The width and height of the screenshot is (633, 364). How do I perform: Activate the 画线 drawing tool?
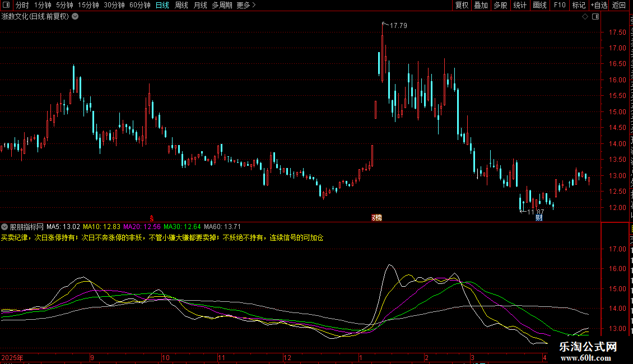pos(539,5)
